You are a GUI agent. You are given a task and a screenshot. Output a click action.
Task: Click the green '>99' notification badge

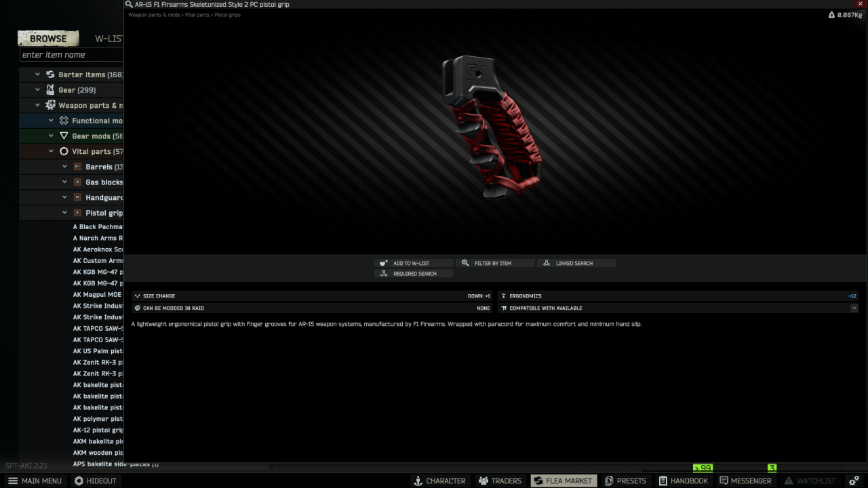pos(703,468)
